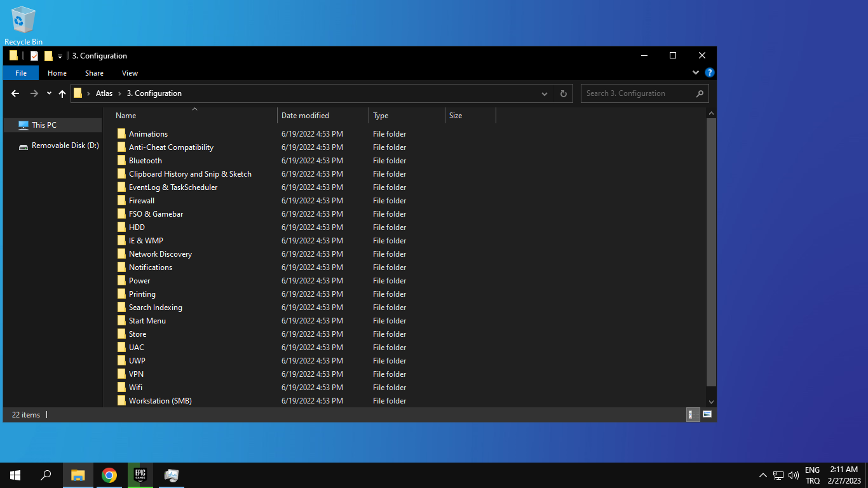Select the Notifications folder icon
The width and height of the screenshot is (868, 488).
pos(122,268)
